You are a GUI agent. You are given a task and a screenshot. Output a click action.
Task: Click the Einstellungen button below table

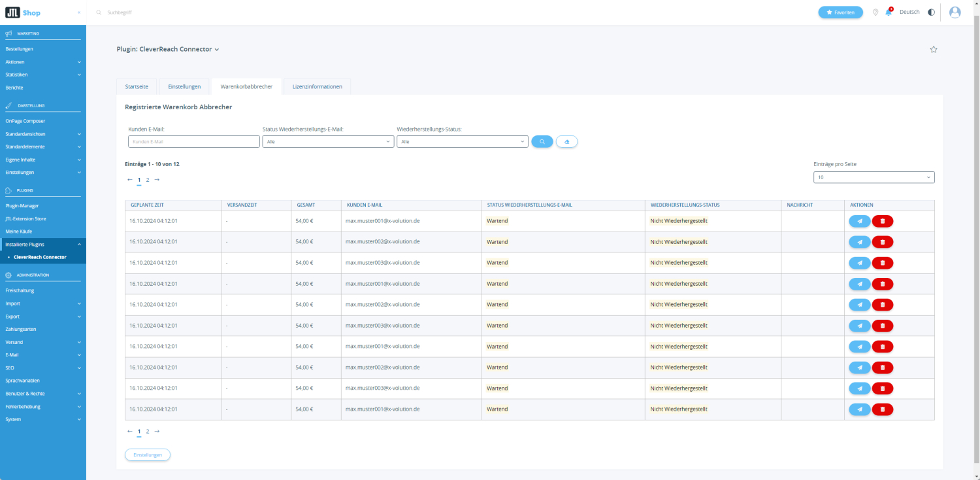[x=148, y=455]
